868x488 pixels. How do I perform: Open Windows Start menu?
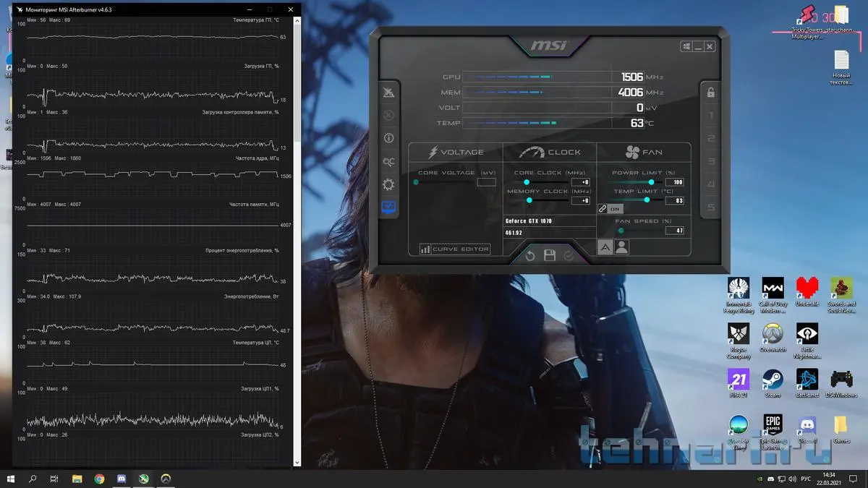tap(11, 479)
